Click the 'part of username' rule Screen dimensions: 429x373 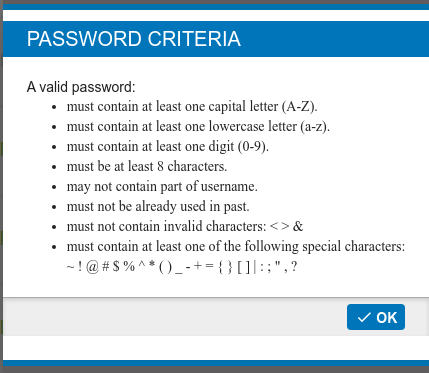pyautogui.click(x=162, y=186)
